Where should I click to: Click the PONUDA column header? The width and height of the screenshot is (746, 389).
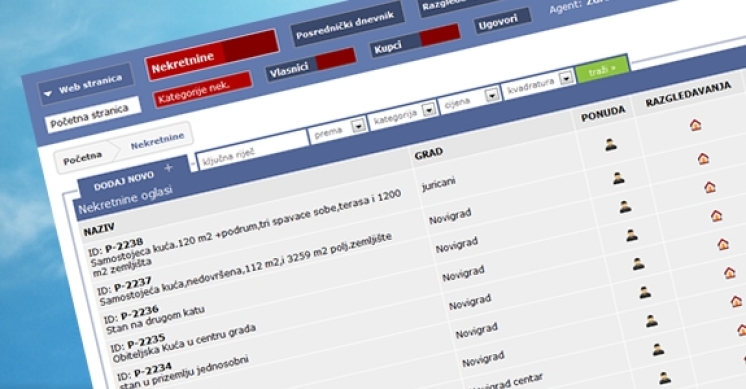click(603, 115)
